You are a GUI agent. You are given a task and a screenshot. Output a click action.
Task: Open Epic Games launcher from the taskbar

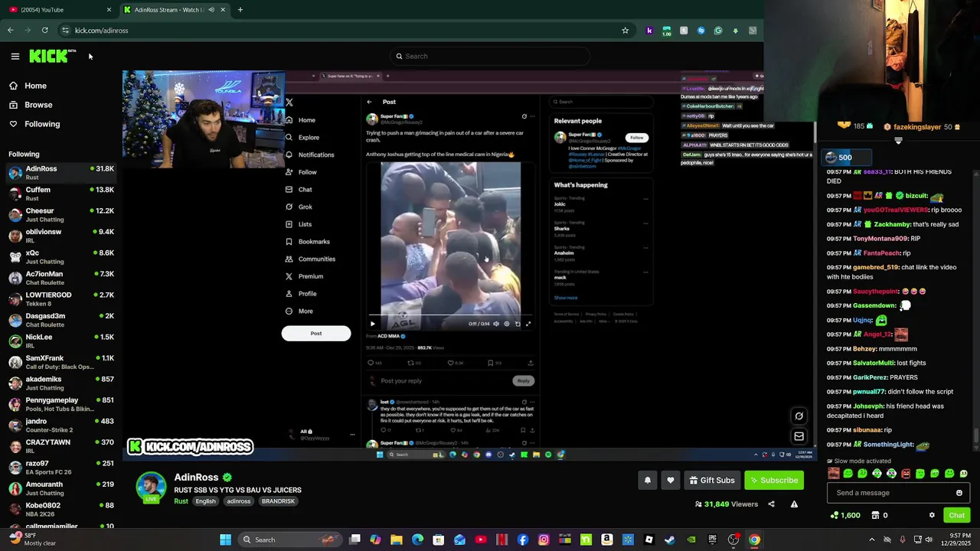click(712, 540)
